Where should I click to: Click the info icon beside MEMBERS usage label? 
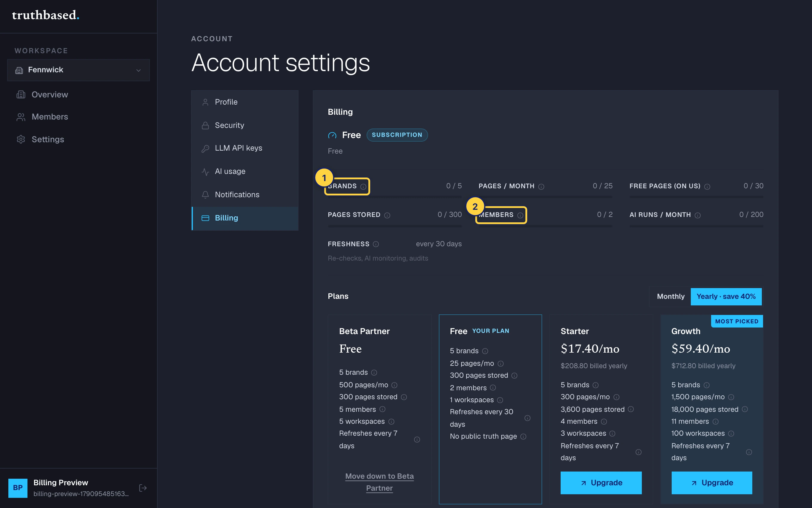(520, 215)
